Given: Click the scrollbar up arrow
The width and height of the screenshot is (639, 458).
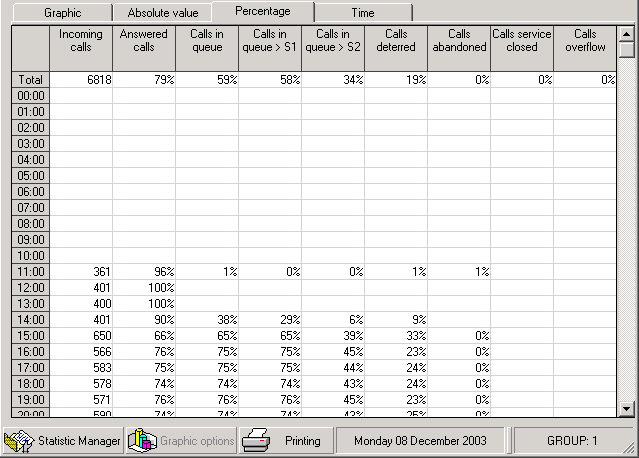Looking at the screenshot, I should [x=626, y=34].
